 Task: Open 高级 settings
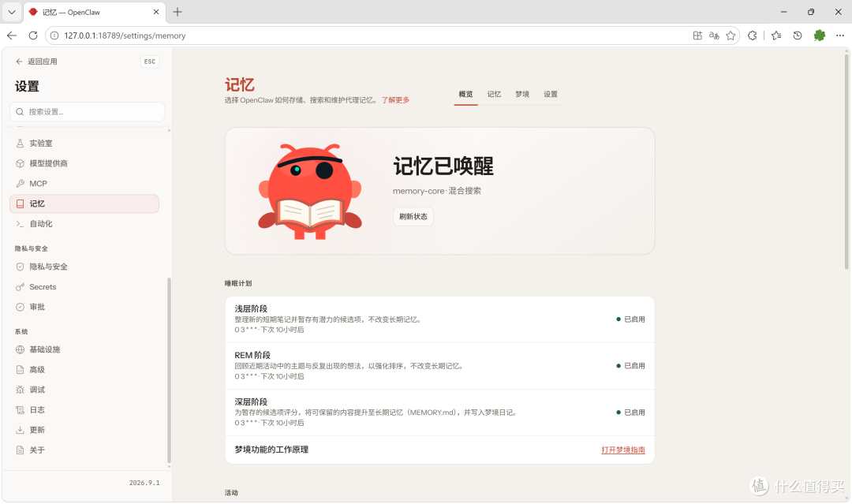pos(84,369)
